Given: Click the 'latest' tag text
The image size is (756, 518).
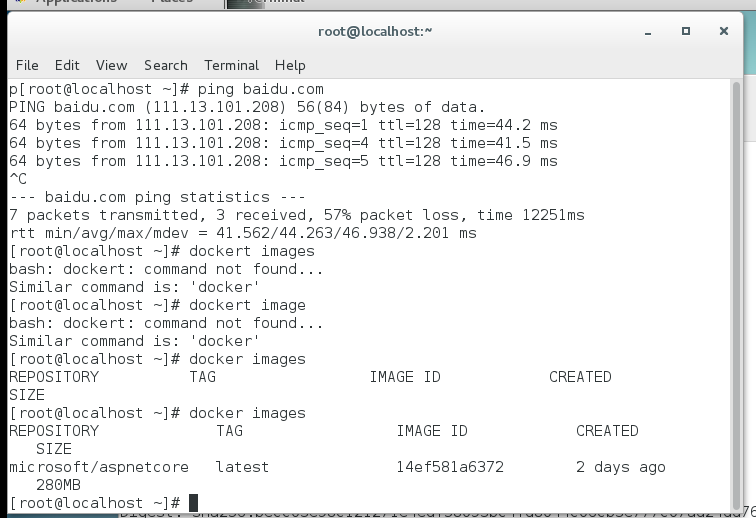Looking at the screenshot, I should coord(242,467).
